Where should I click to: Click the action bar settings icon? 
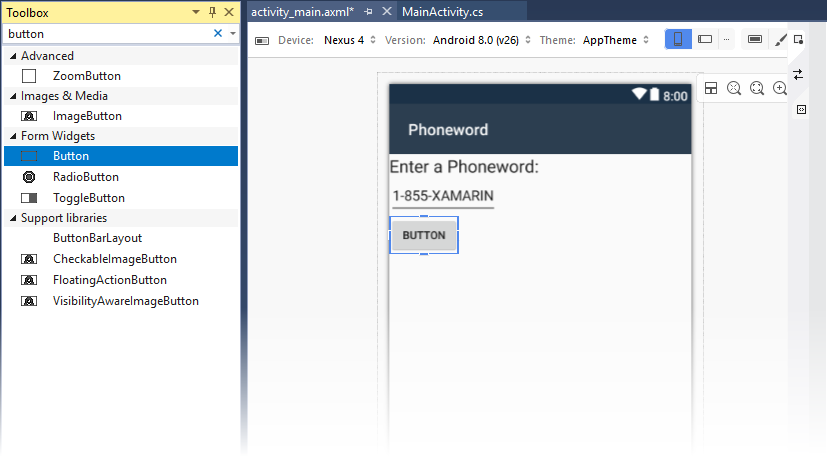(755, 40)
